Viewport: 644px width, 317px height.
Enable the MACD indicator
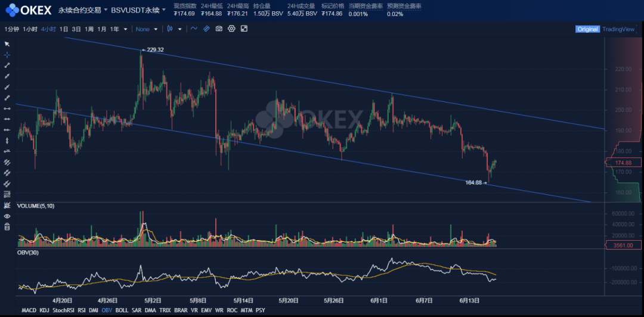click(29, 310)
